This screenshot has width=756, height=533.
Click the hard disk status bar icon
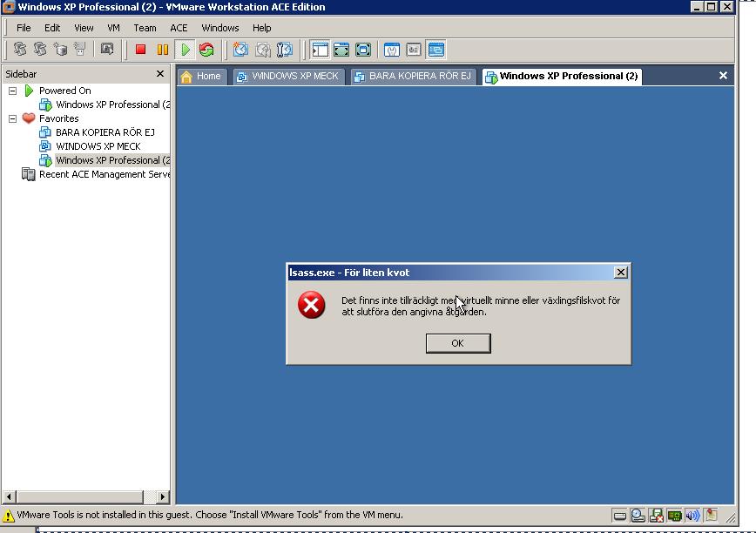619,516
